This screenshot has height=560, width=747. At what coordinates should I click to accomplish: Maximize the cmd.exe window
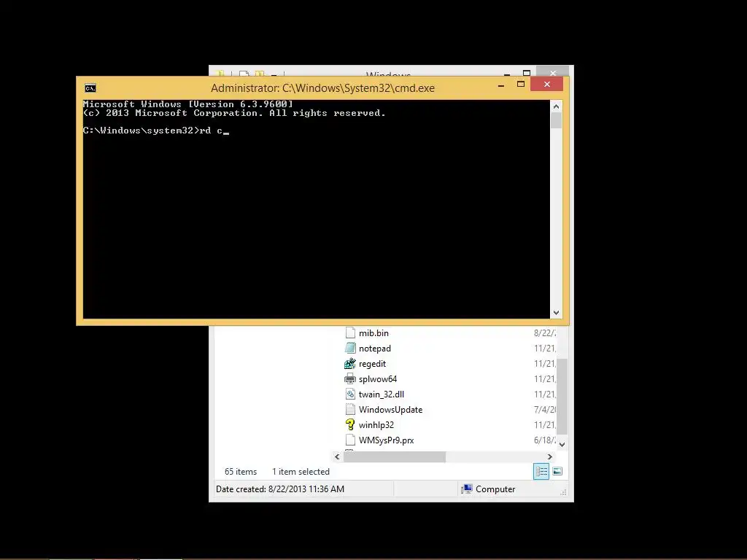(x=521, y=85)
